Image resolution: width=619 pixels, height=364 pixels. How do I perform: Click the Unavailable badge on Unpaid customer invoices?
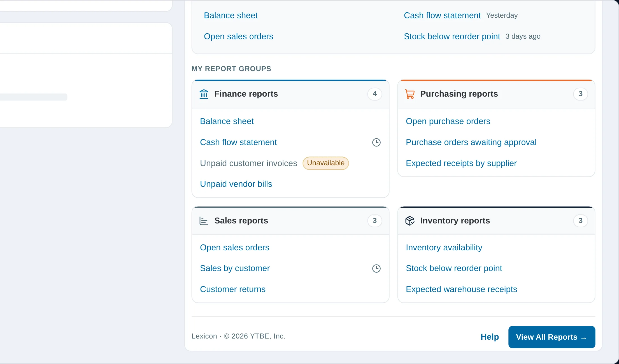(x=325, y=163)
